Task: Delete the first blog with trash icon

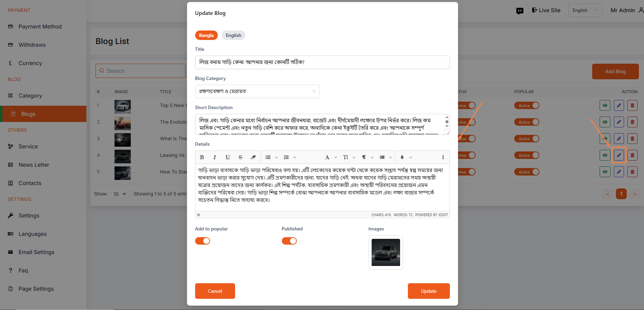Action: pyautogui.click(x=632, y=105)
